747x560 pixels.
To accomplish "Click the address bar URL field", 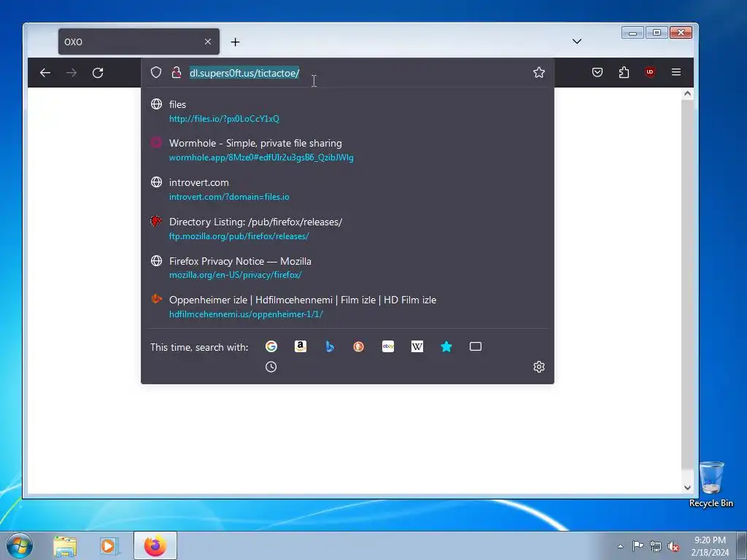I will tap(348, 72).
